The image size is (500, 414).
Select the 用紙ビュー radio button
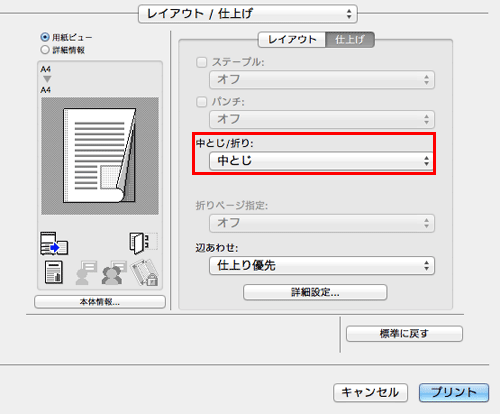[45, 37]
